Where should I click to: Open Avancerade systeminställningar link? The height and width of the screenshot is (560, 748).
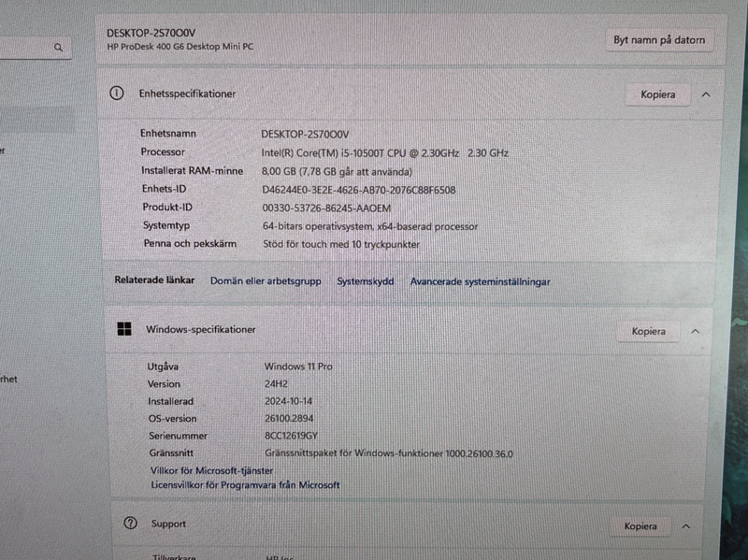coord(480,282)
